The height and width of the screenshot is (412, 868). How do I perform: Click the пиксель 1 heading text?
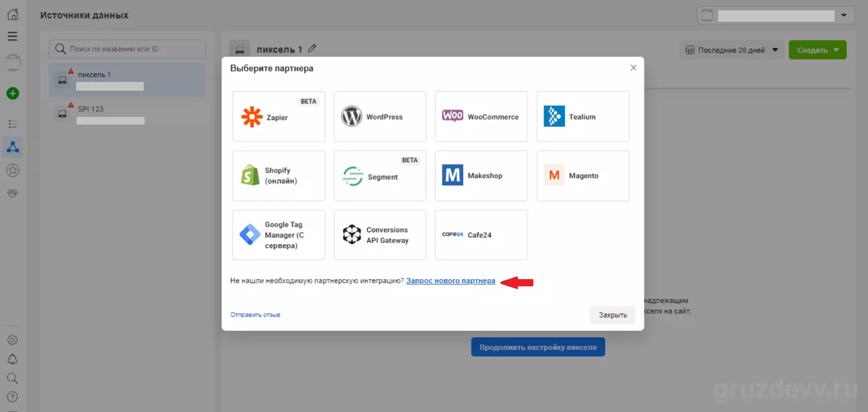[x=279, y=49]
